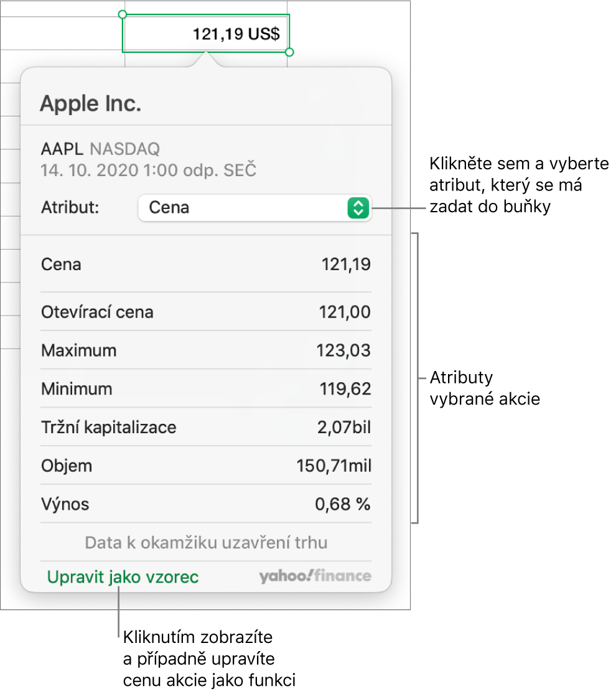Click the Upravit jako vzorec link
This screenshot has height=694, width=616.
coord(123,577)
